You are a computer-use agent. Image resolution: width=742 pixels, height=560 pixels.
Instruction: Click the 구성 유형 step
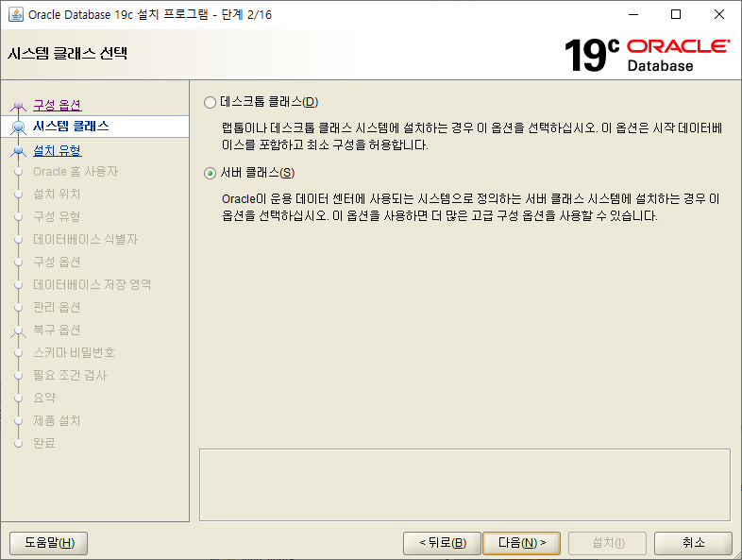coord(57,217)
